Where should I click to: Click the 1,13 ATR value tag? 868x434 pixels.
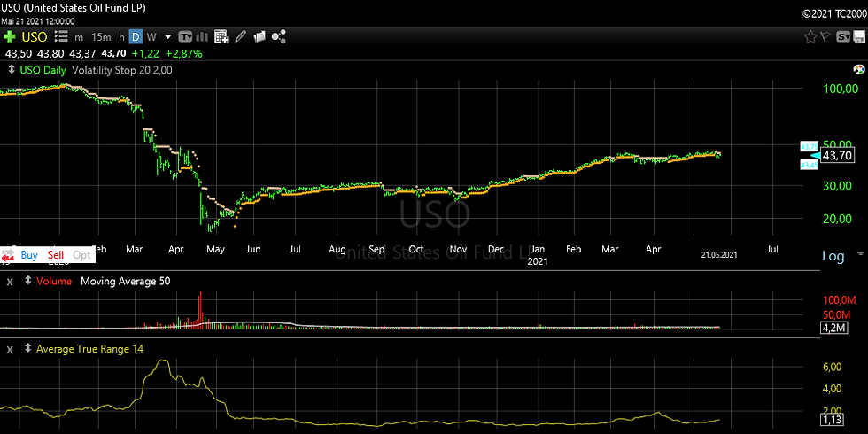pos(833,421)
